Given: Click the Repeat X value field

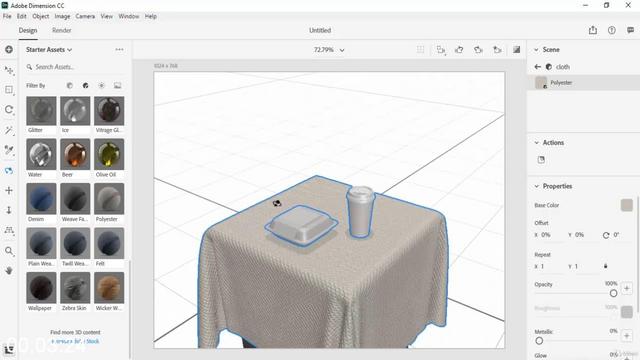Looking at the screenshot, I should point(549,267).
